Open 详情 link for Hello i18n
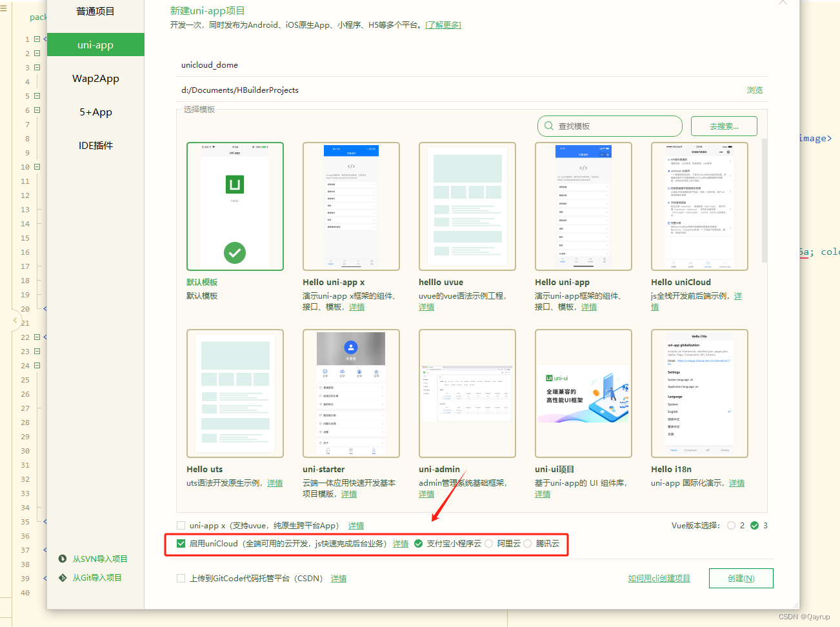This screenshot has height=627, width=840. [x=737, y=483]
